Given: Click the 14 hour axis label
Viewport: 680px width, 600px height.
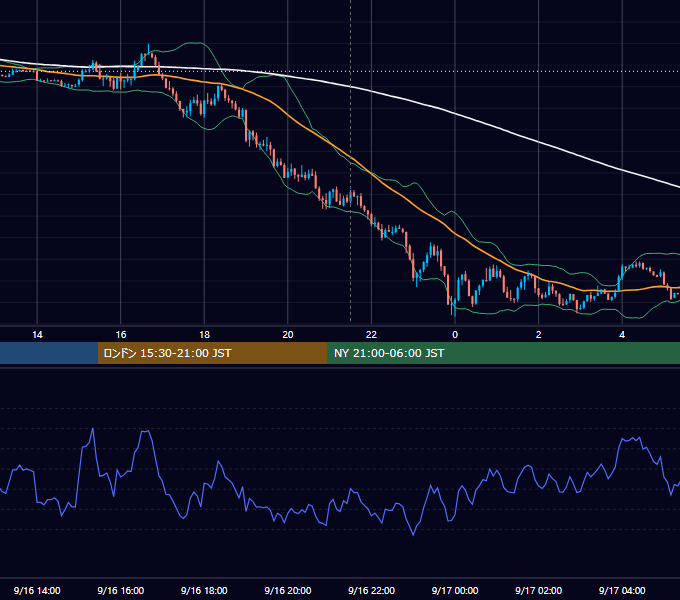Looking at the screenshot, I should click(x=37, y=335).
